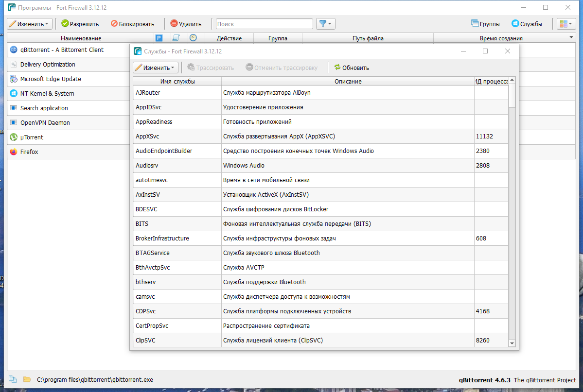Open the Службы button in Programs toolbar
The width and height of the screenshot is (583, 392).
527,24
